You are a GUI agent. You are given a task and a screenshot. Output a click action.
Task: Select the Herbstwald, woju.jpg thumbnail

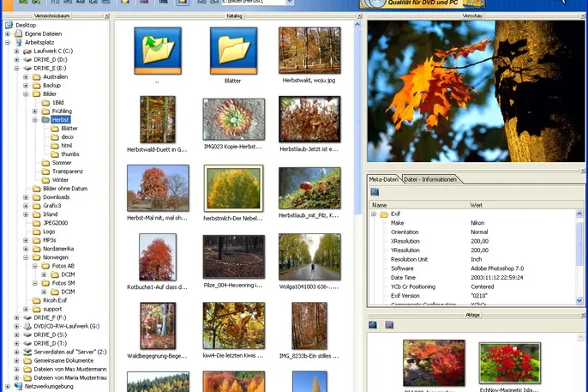point(309,51)
